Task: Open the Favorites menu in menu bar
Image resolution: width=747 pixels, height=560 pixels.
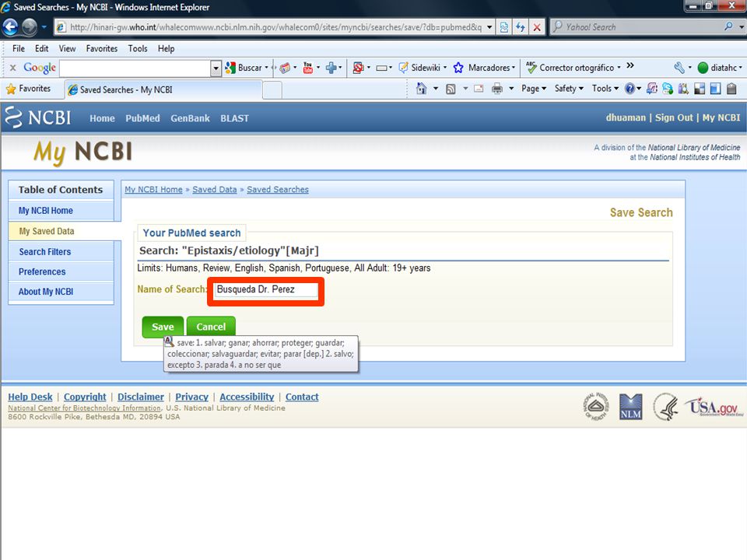Action: pyautogui.click(x=101, y=48)
